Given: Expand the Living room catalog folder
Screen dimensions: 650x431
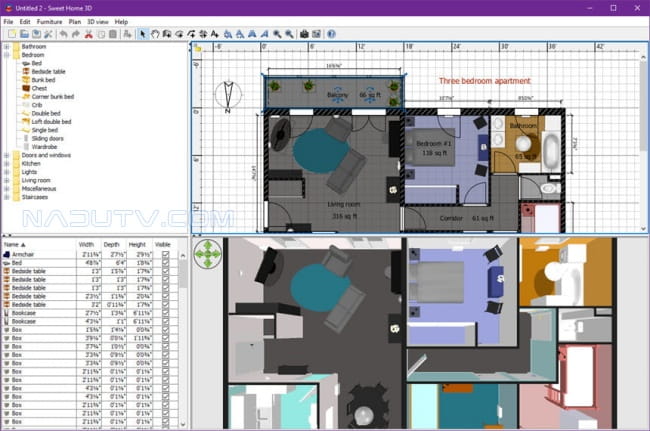Looking at the screenshot, I should tap(7, 180).
